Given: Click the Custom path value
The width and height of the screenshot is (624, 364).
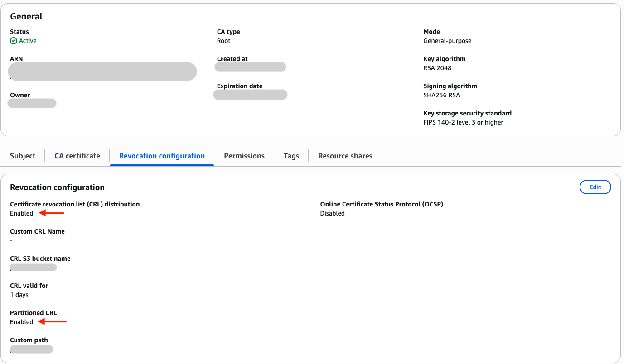Looking at the screenshot, I should coord(31,349).
